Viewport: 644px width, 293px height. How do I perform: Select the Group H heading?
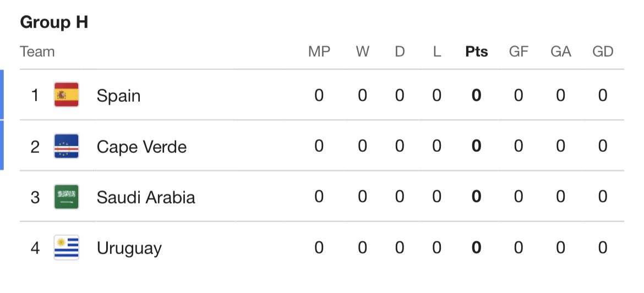54,22
